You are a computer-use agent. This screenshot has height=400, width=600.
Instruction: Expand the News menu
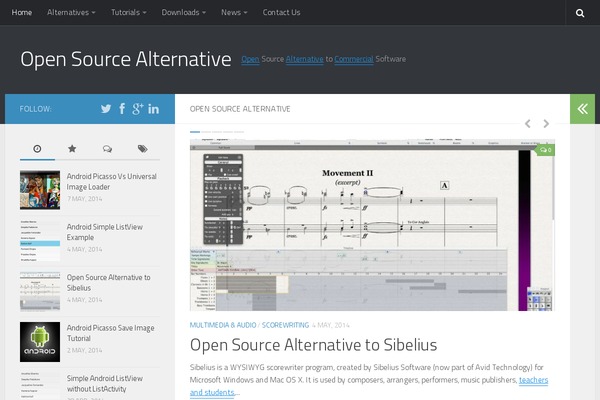[x=234, y=12]
